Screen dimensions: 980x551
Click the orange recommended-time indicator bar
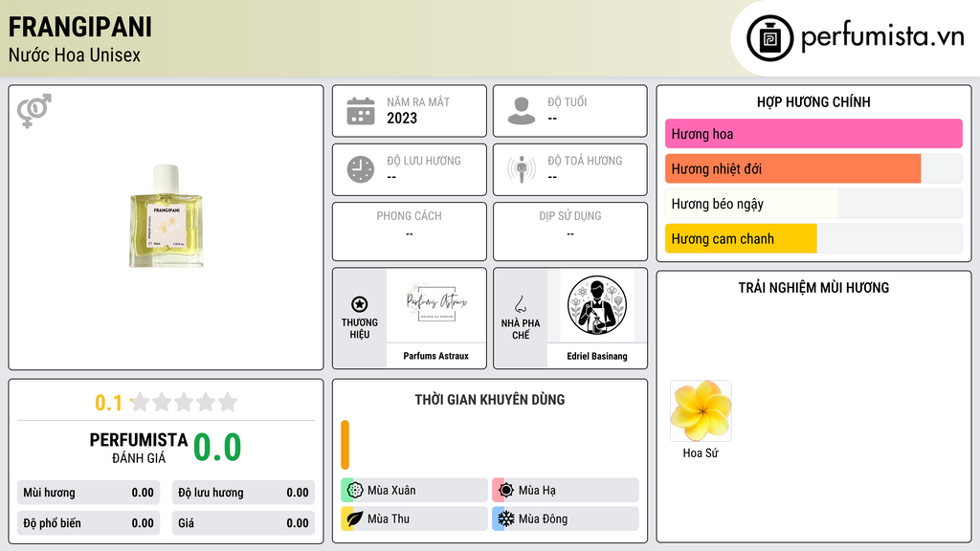coord(345,445)
